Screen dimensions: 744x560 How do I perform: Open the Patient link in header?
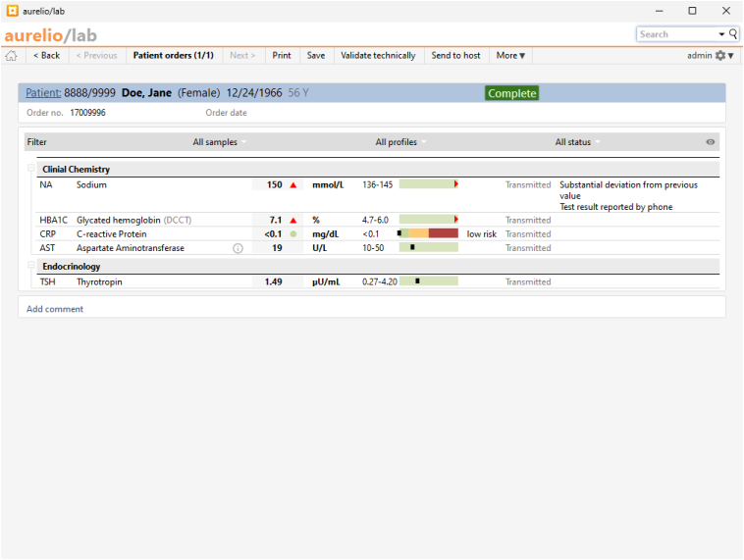pyautogui.click(x=43, y=93)
